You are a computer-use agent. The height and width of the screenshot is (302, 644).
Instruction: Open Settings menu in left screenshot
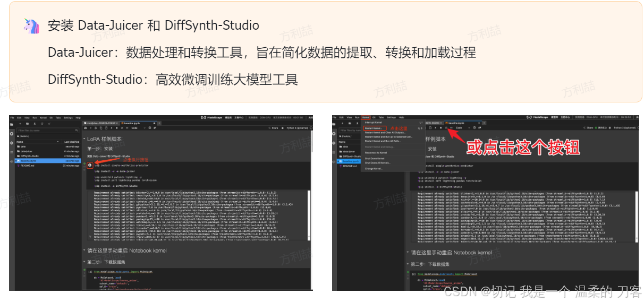[x=68, y=118]
